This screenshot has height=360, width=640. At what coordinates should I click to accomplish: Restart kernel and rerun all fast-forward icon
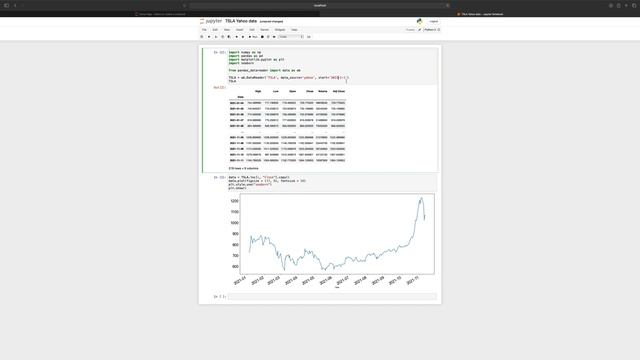(274, 37)
